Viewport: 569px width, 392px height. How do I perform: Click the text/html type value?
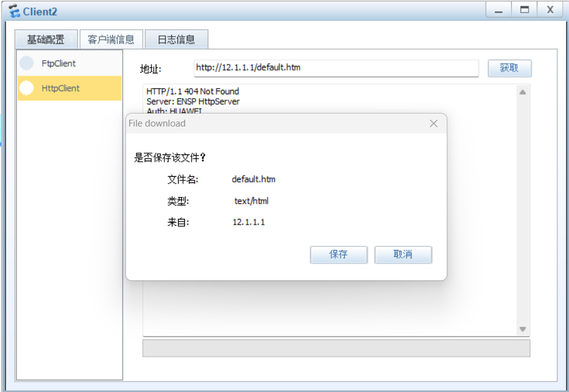[251, 201]
